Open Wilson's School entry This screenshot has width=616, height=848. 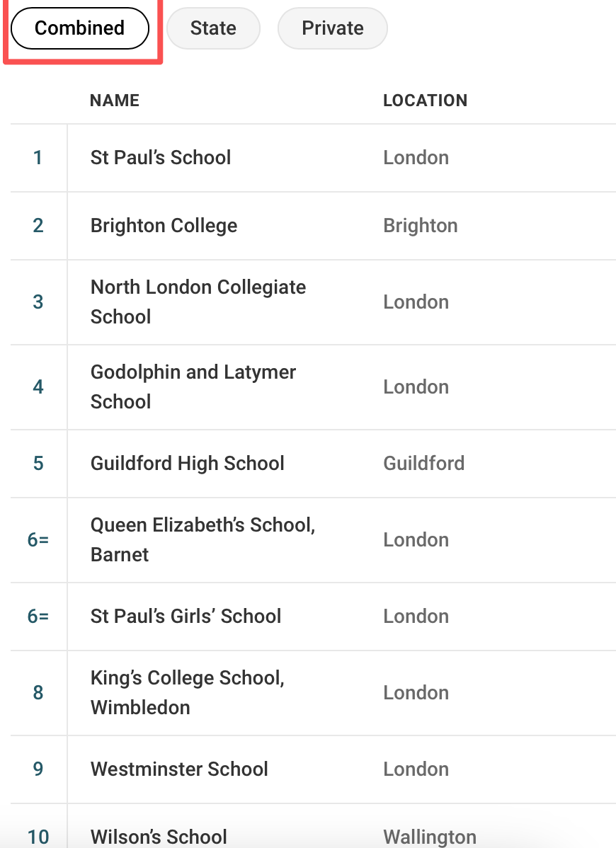point(159,837)
